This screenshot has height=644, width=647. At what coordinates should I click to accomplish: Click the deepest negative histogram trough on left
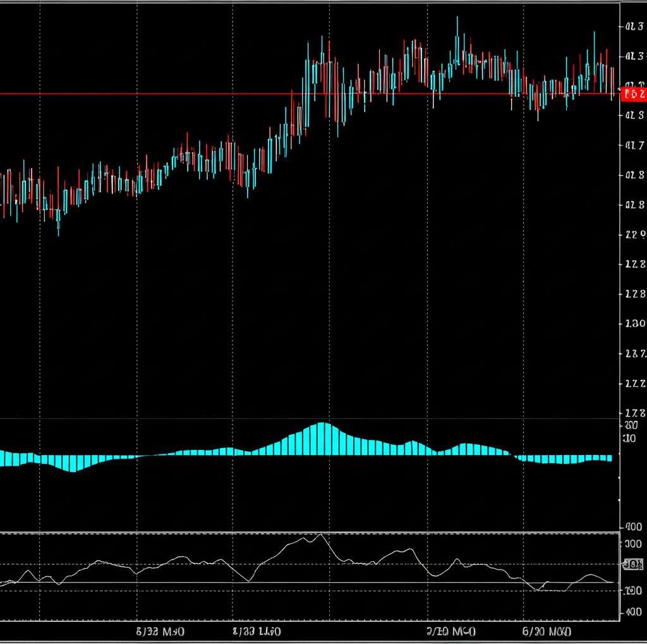[x=73, y=470]
